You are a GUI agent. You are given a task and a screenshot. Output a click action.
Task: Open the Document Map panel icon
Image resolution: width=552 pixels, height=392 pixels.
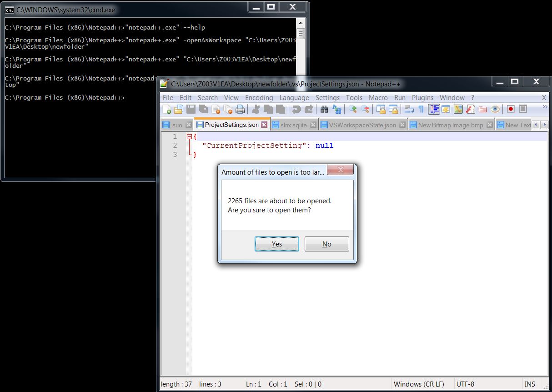point(434,109)
